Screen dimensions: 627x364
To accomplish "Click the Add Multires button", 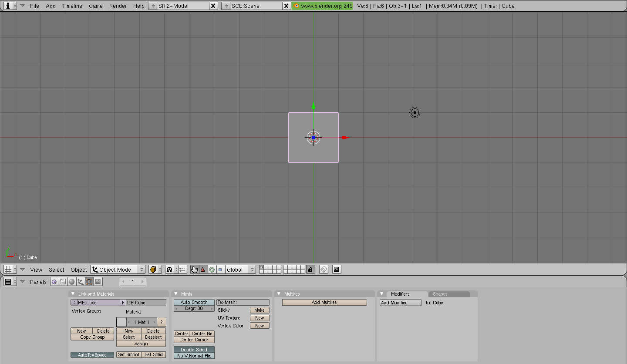I will click(324, 302).
